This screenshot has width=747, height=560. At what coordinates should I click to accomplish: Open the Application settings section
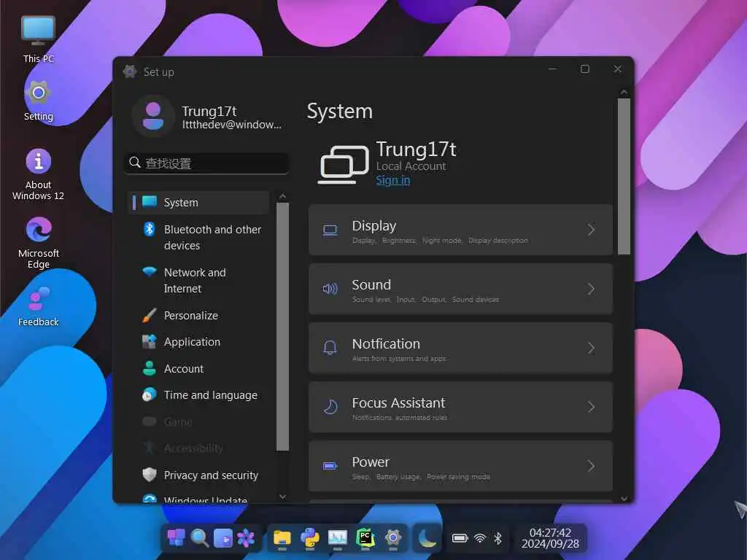tap(198, 342)
